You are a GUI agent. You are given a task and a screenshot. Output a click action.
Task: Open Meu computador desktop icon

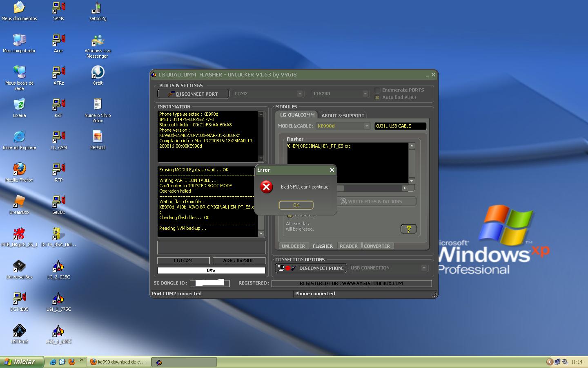click(x=19, y=43)
